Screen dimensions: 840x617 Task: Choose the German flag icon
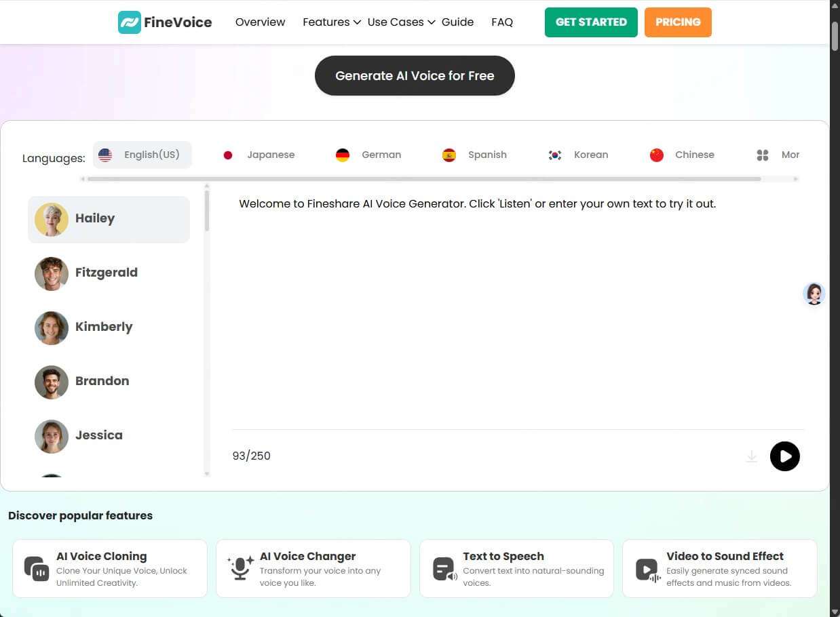343,155
